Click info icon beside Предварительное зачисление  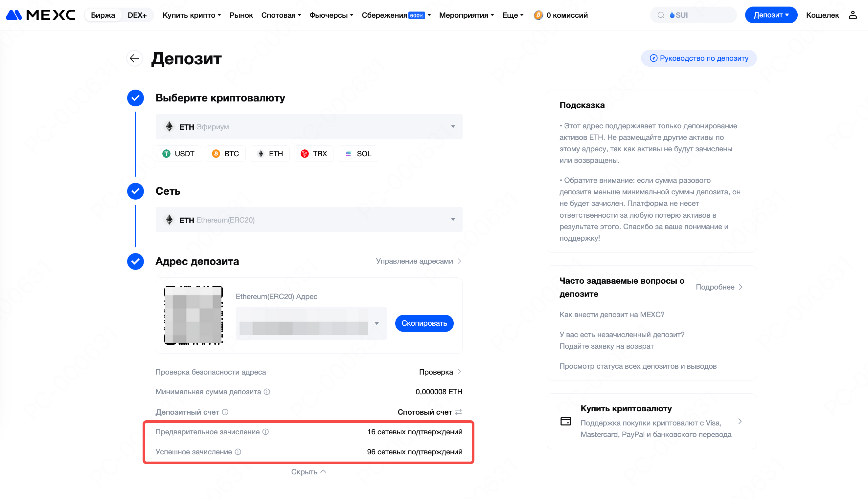(265, 432)
